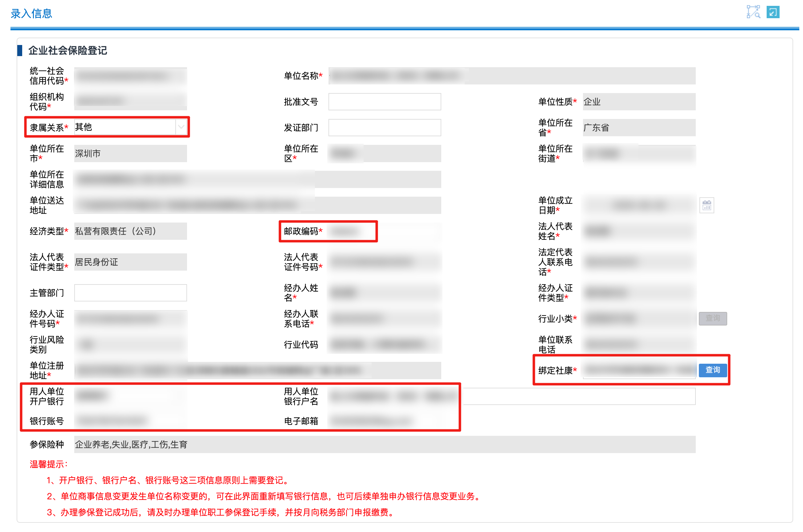Click the 单位所在市 field showing 深圳市
Screen dimensions: 803x532
pos(131,153)
